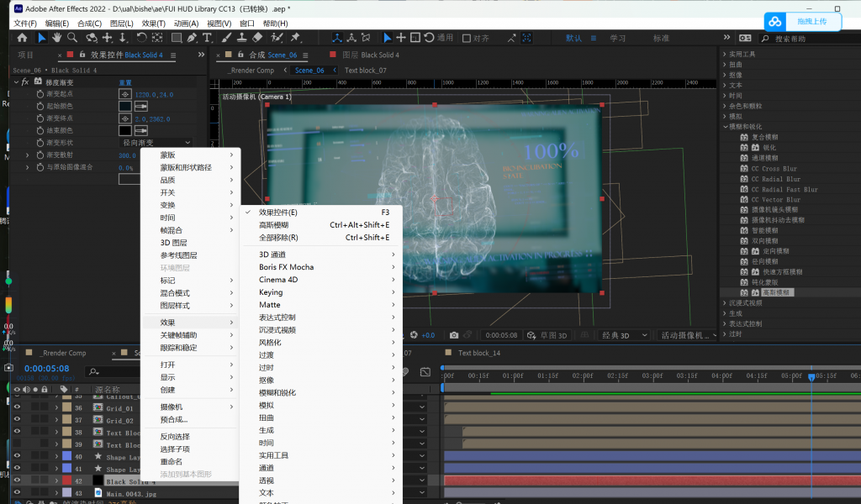
Task: Enable the 对齐 snapping checkbox
Action: point(467,39)
